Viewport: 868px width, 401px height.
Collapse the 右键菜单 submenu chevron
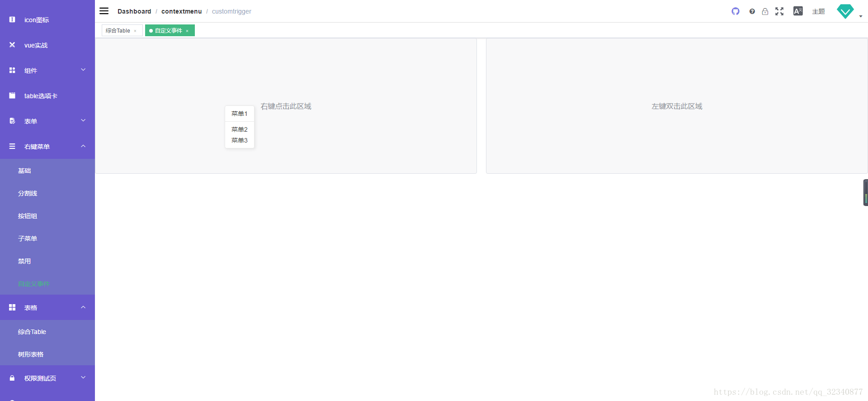coord(83,146)
